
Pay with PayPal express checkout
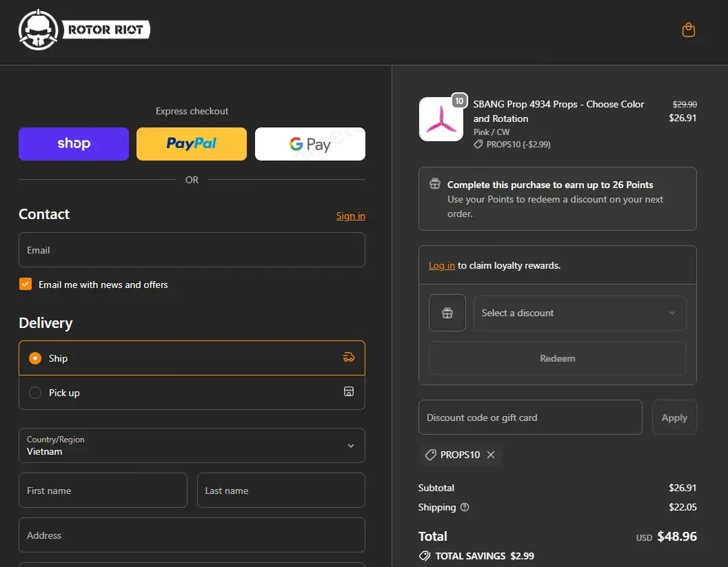point(192,144)
